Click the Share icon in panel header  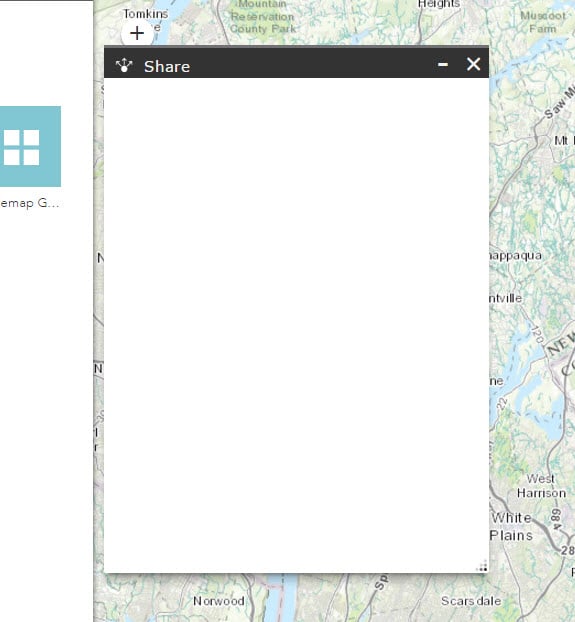click(124, 65)
